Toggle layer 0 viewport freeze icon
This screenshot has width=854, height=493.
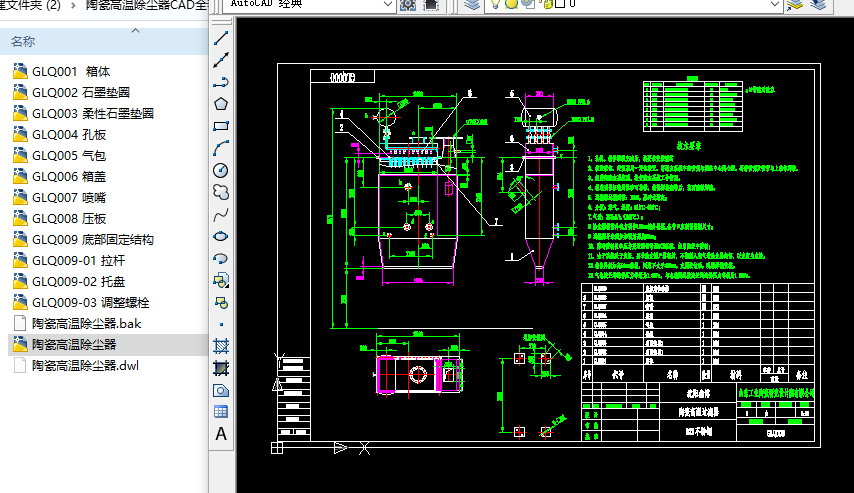pyautogui.click(x=527, y=4)
